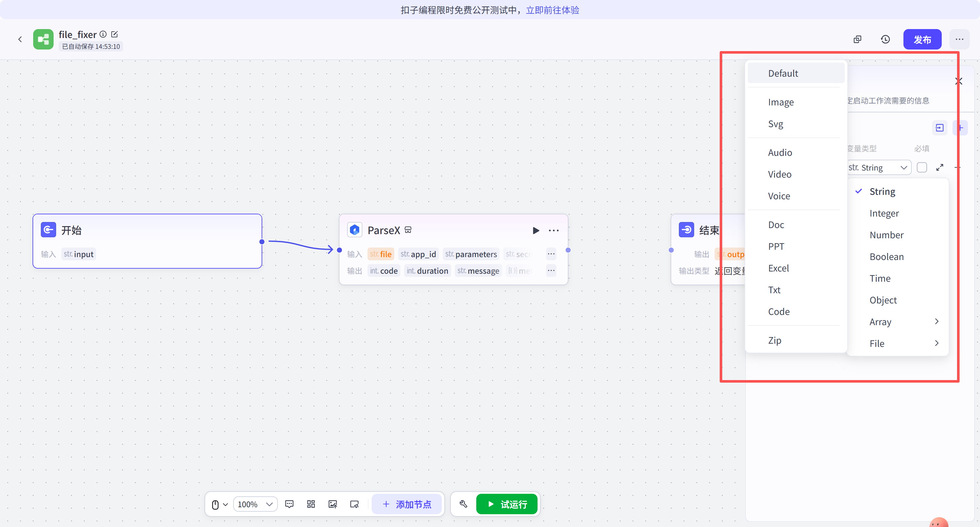Open the comment tool in bottom toolbar
980x527 pixels.
point(289,504)
